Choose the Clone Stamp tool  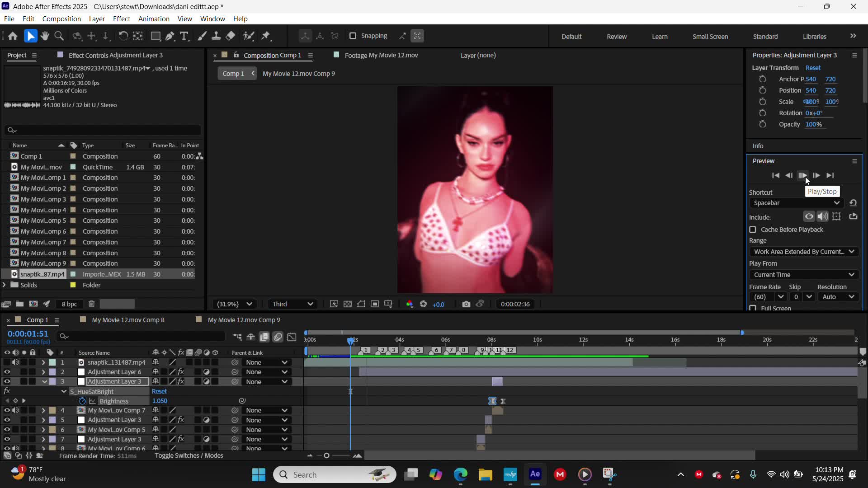coord(217,36)
